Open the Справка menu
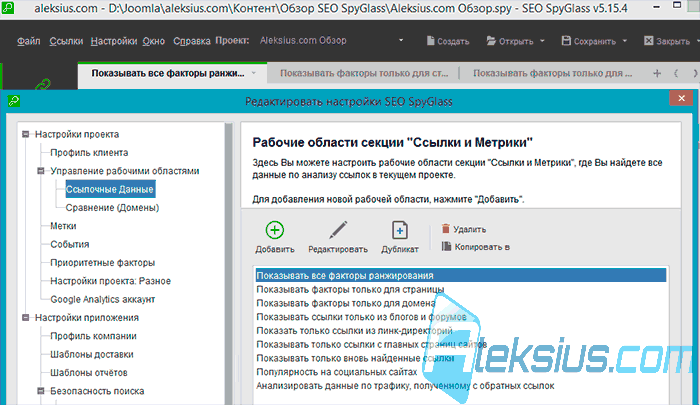The width and height of the screenshot is (700, 405). tap(192, 41)
